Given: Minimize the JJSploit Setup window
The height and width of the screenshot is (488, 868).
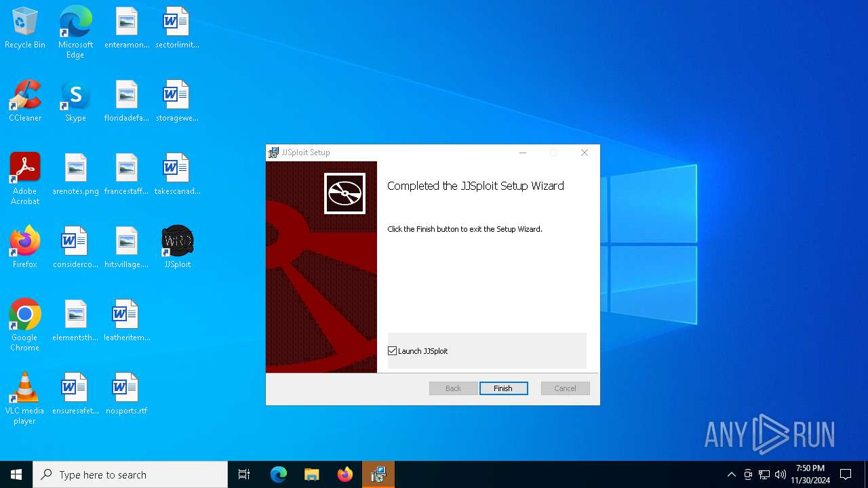Looking at the screenshot, I should click(x=523, y=152).
